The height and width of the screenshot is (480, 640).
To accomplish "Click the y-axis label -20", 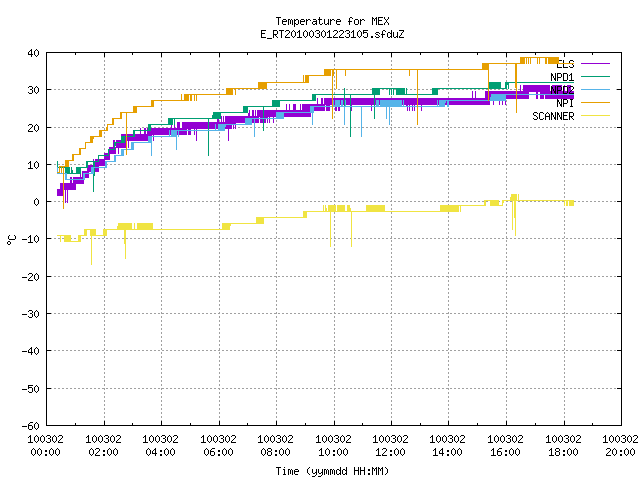I will point(31,277).
